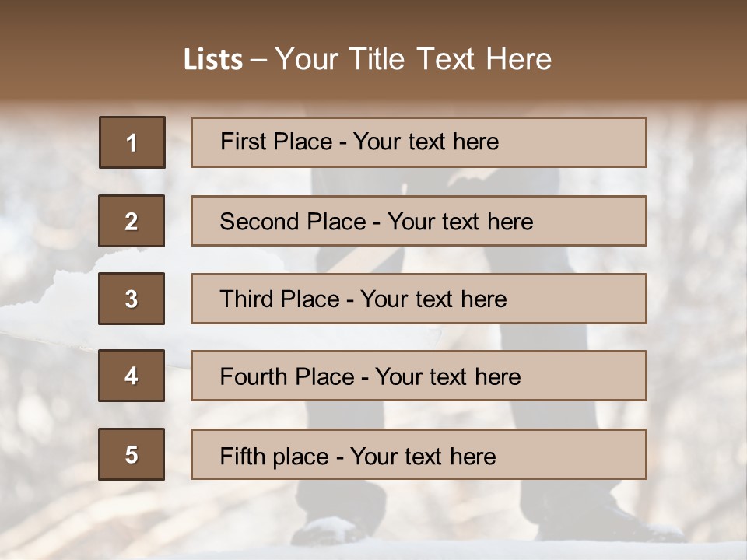Screen dimensions: 747x560
Task: Select the number 4 box
Action: tap(132, 376)
